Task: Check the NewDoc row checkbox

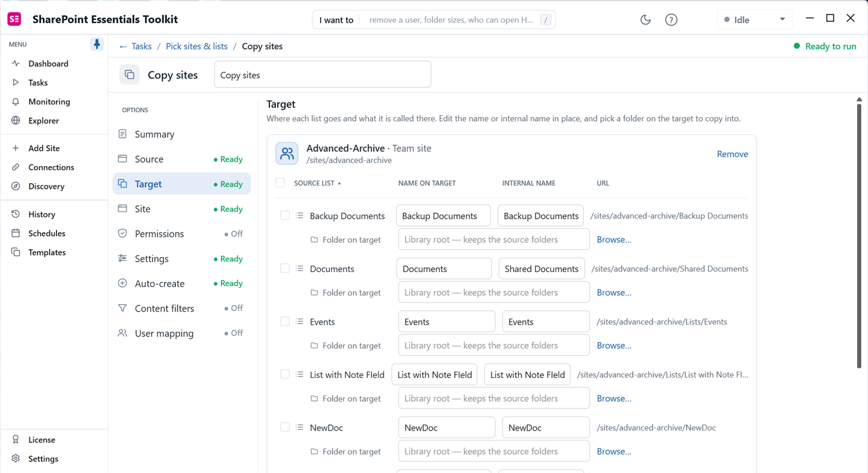Action: [285, 427]
